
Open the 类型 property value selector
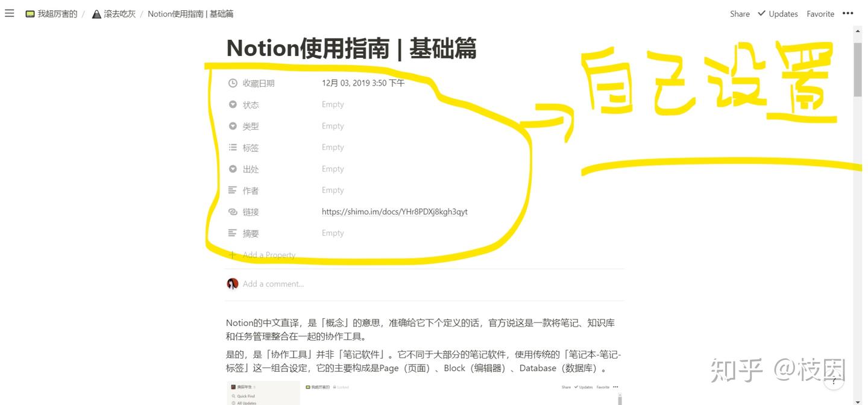(x=333, y=125)
